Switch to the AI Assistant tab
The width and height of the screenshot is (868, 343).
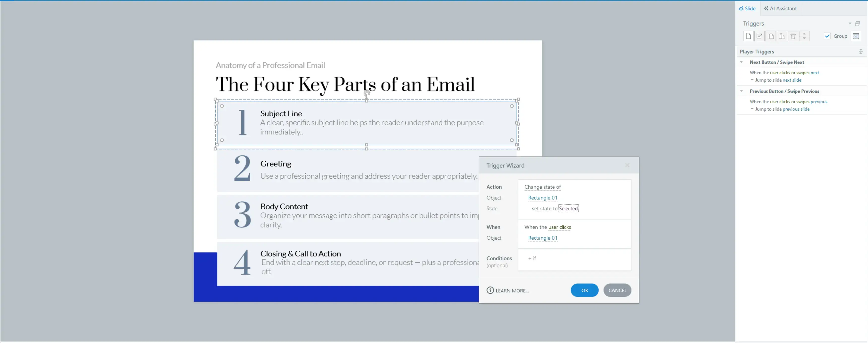pos(780,8)
